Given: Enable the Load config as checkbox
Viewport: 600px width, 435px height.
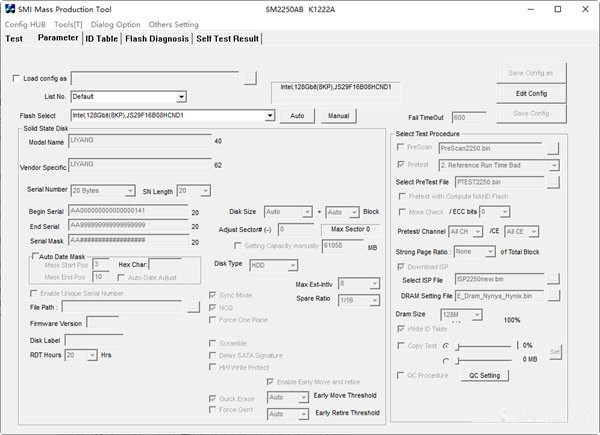Looking at the screenshot, I should [x=15, y=78].
